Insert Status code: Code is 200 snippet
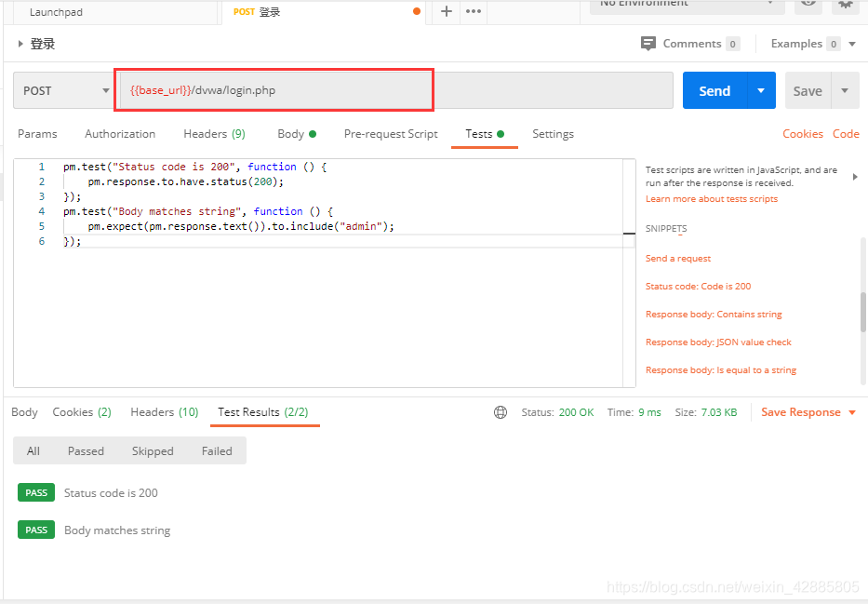 click(698, 287)
